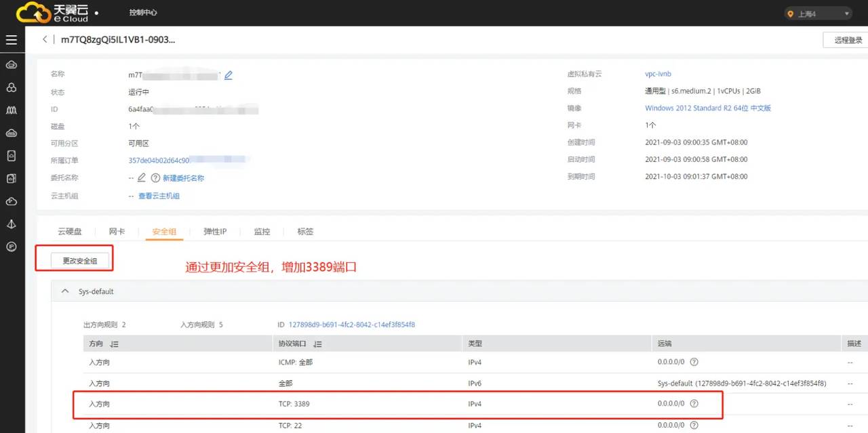
Task: Collapse the Sys-default security group
Action: pyautogui.click(x=65, y=291)
